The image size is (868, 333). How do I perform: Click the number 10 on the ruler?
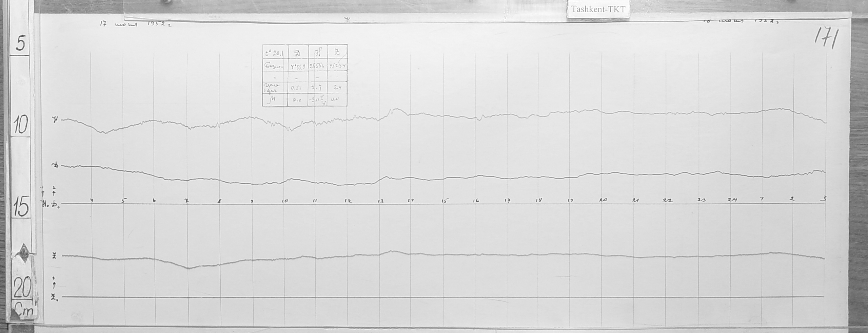pos(21,126)
